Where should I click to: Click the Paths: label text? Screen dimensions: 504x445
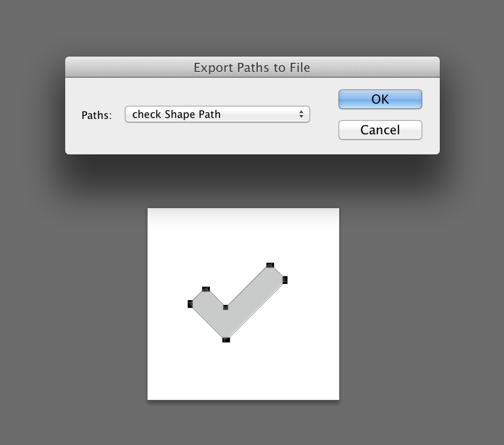click(97, 115)
